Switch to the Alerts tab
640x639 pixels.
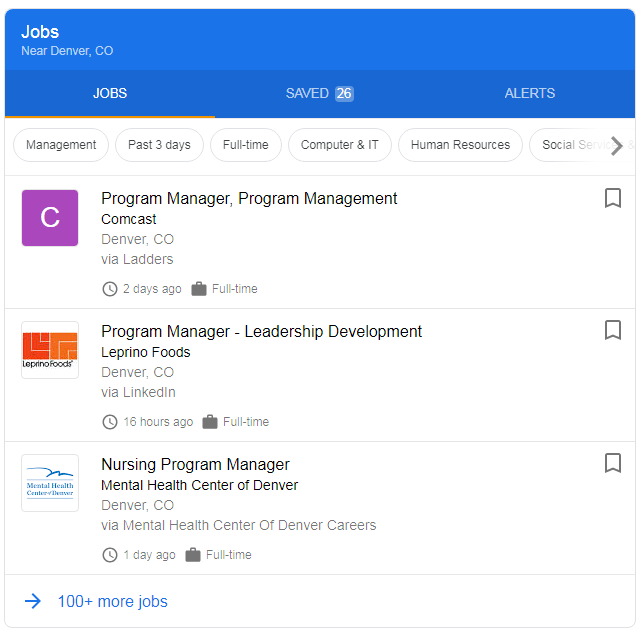(529, 93)
